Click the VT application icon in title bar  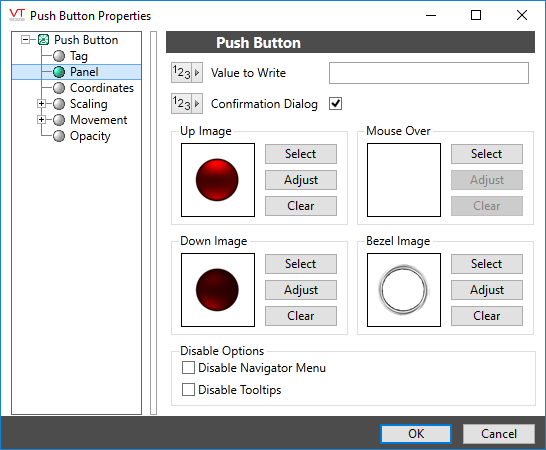[x=17, y=15]
